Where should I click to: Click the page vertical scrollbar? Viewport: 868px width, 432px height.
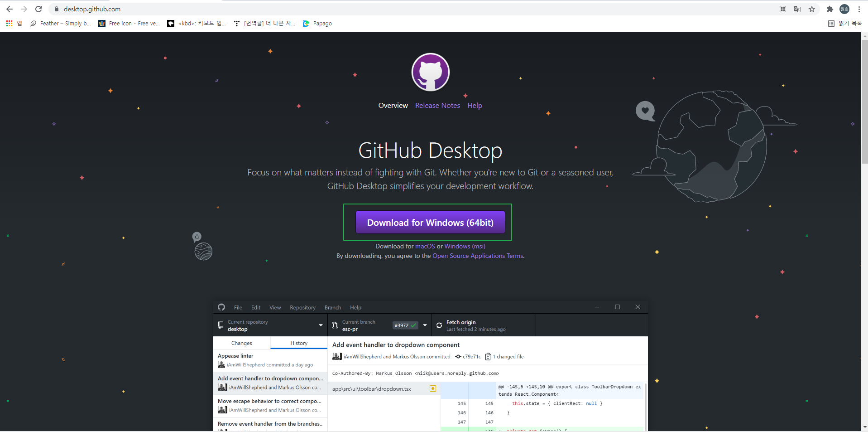[864, 102]
